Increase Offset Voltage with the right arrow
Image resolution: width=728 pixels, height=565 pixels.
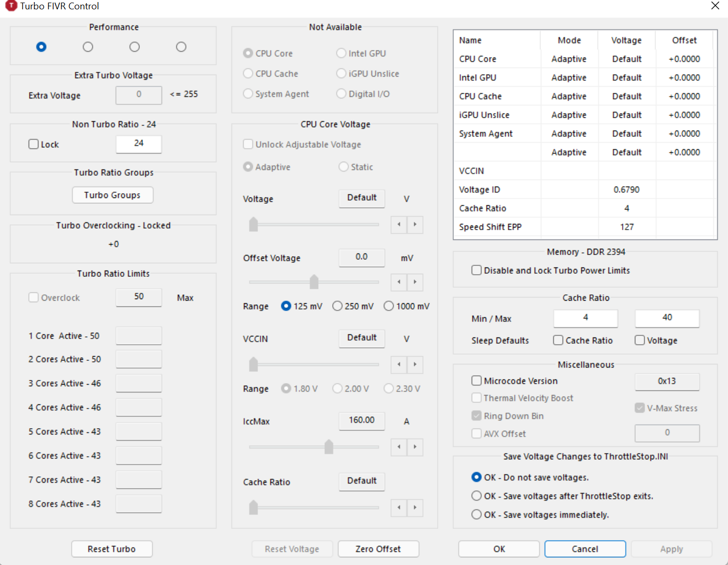pos(415,282)
